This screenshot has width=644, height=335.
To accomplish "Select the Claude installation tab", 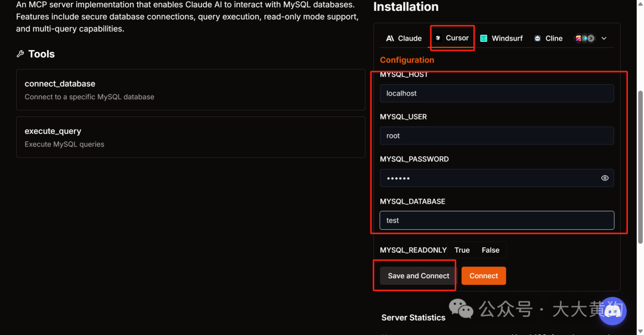I will pos(404,38).
